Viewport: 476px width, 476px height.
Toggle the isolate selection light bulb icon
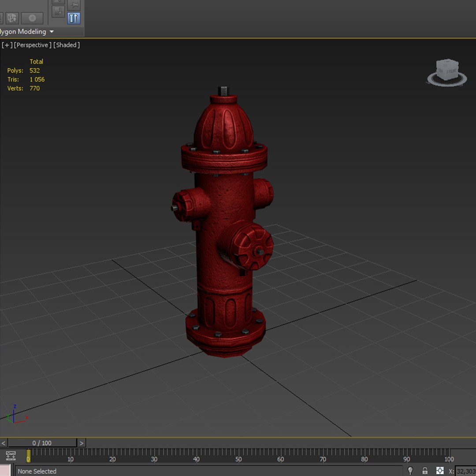tap(410, 471)
